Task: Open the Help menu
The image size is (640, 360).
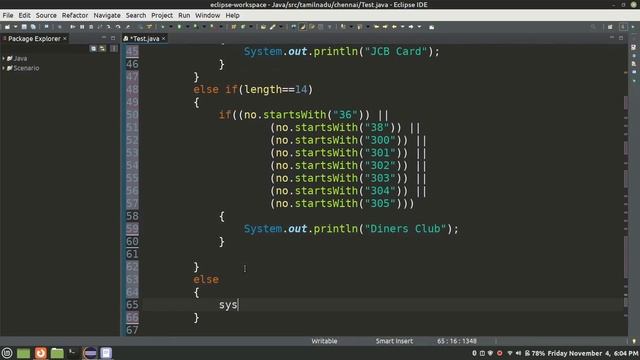Action: tap(232, 16)
